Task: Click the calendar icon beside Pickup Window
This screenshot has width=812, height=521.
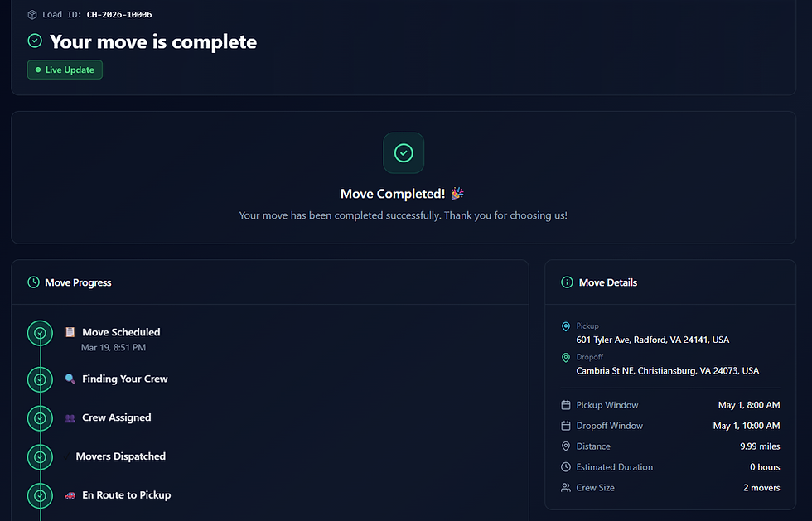Action: [565, 405]
